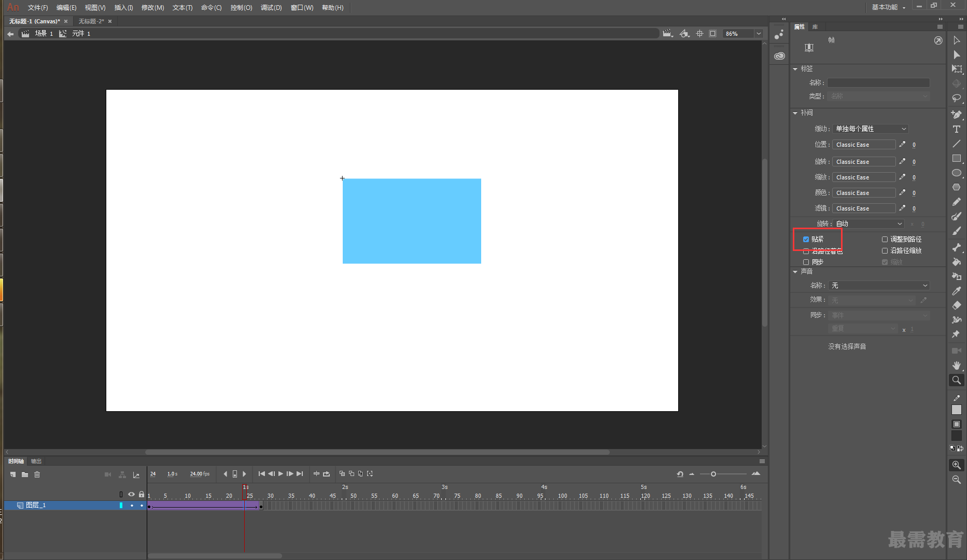Collapse the 声音 section

pyautogui.click(x=795, y=272)
